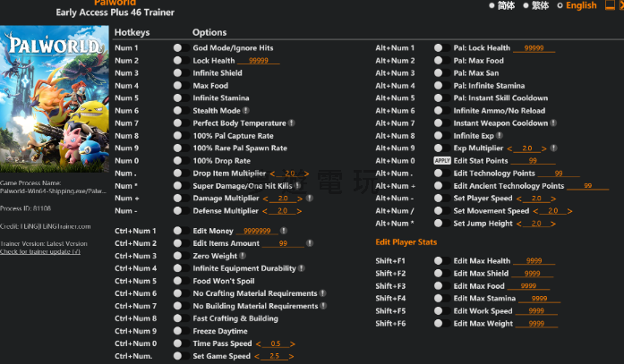Screen dimensions: 624x364
Task: Open Check for trainer update link
Action: [40, 251]
